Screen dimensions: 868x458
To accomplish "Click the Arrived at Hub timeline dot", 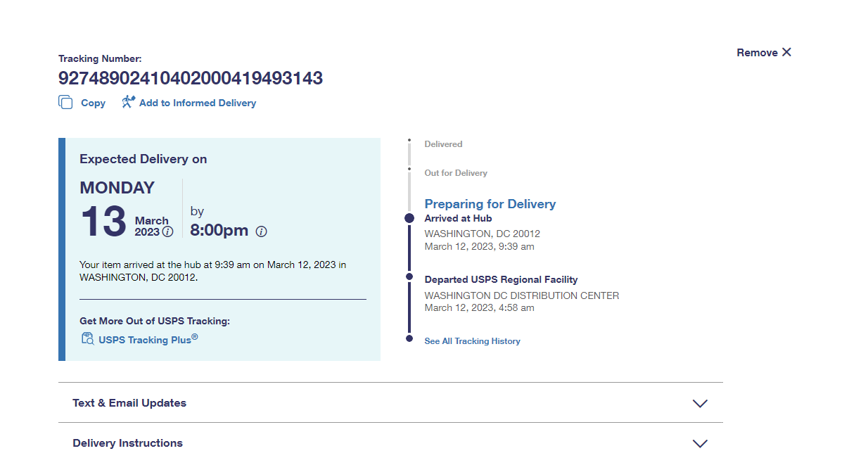I will 409,219.
